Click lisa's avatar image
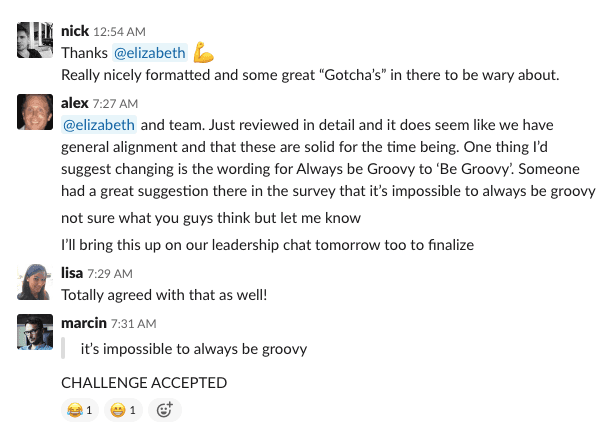 (x=35, y=283)
